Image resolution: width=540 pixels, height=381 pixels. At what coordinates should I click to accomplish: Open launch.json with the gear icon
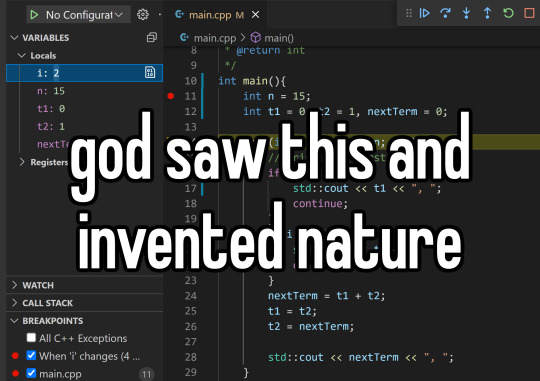click(x=143, y=14)
